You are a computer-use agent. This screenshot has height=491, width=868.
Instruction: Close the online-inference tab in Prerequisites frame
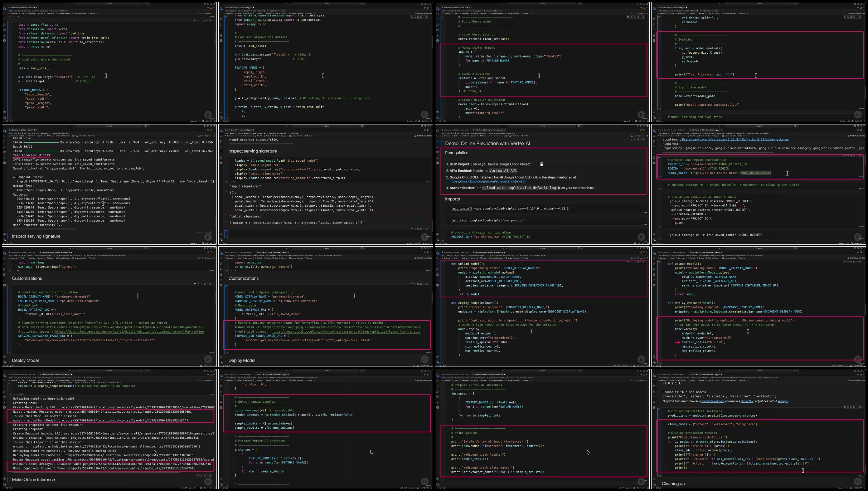pos(505,130)
